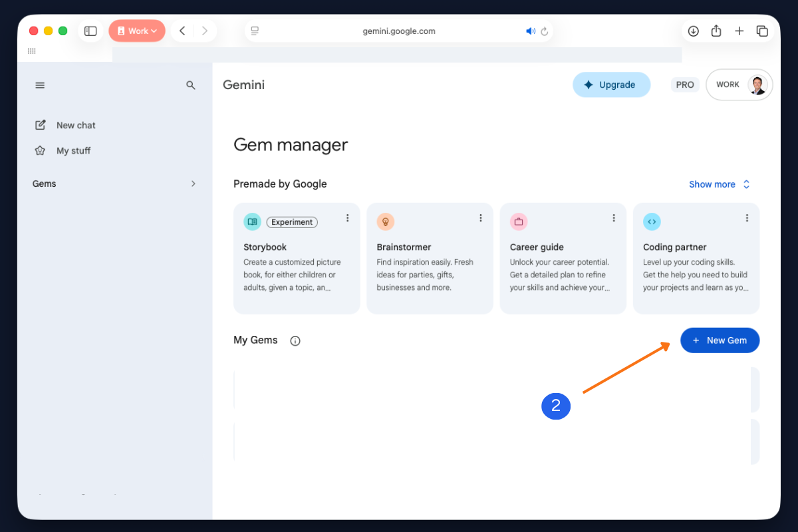Click the Storybook book icon

(x=252, y=221)
